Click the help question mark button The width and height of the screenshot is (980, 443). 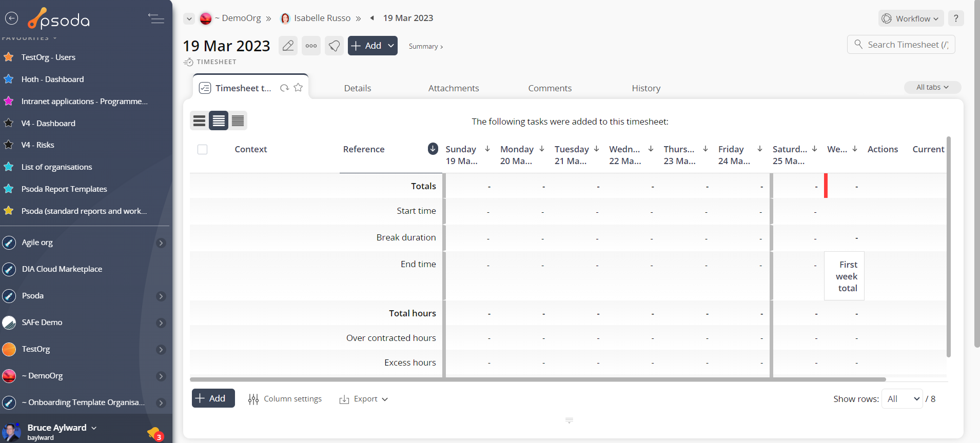pos(956,18)
